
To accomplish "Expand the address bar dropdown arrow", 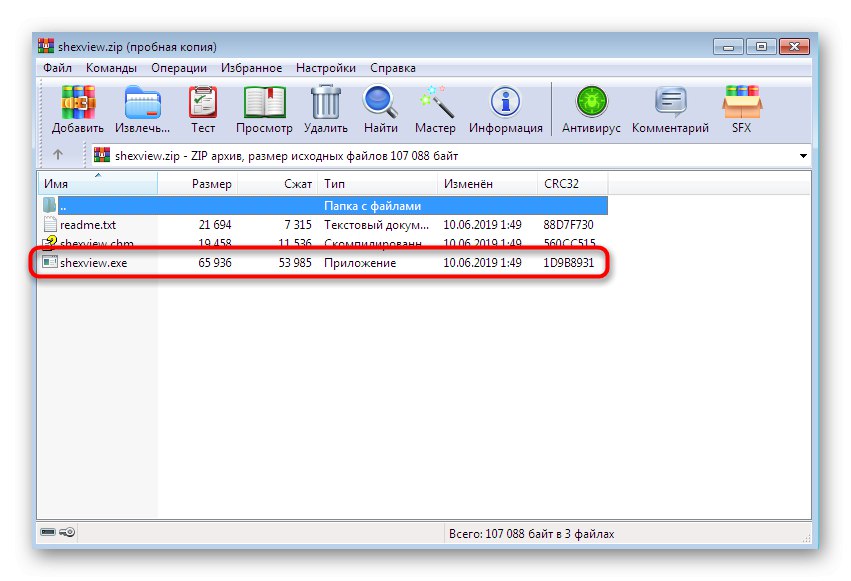I will [x=803, y=156].
